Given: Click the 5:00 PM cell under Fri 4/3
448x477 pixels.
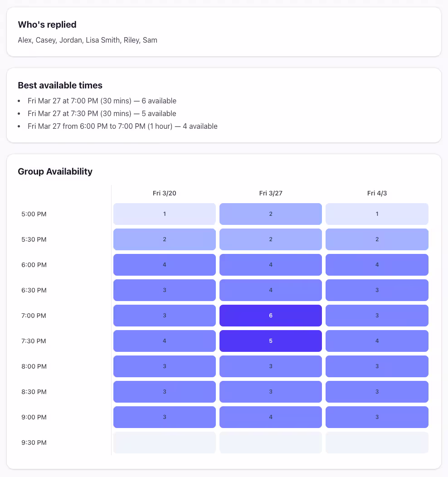Looking at the screenshot, I should pos(377,214).
